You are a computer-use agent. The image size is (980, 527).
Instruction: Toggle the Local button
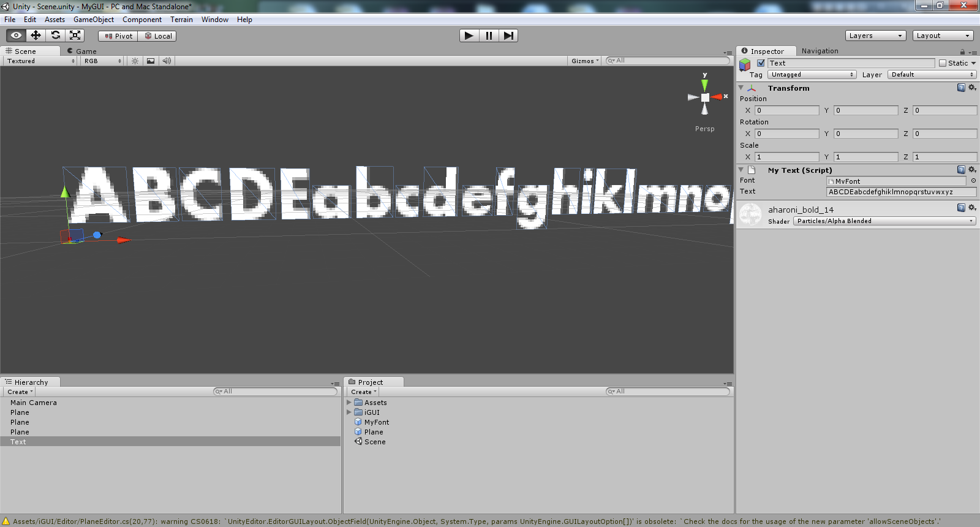157,36
